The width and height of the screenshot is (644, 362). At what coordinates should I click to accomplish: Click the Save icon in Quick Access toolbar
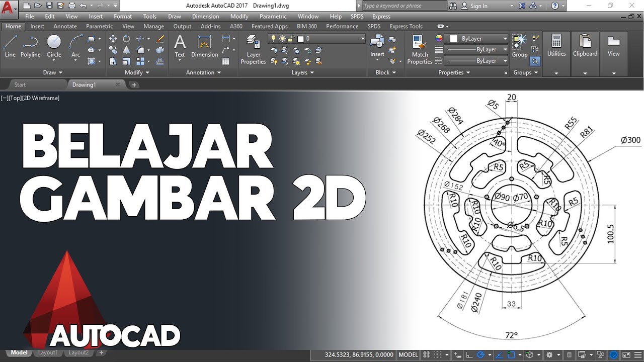click(49, 6)
